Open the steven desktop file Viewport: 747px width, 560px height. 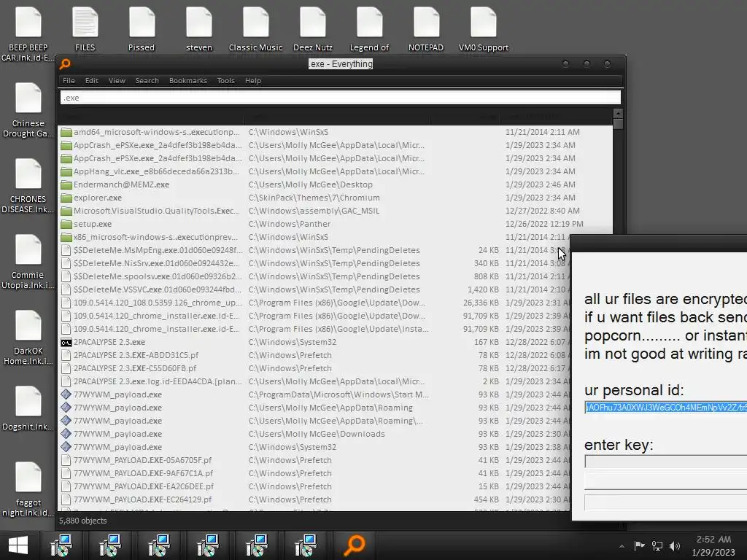(x=198, y=29)
